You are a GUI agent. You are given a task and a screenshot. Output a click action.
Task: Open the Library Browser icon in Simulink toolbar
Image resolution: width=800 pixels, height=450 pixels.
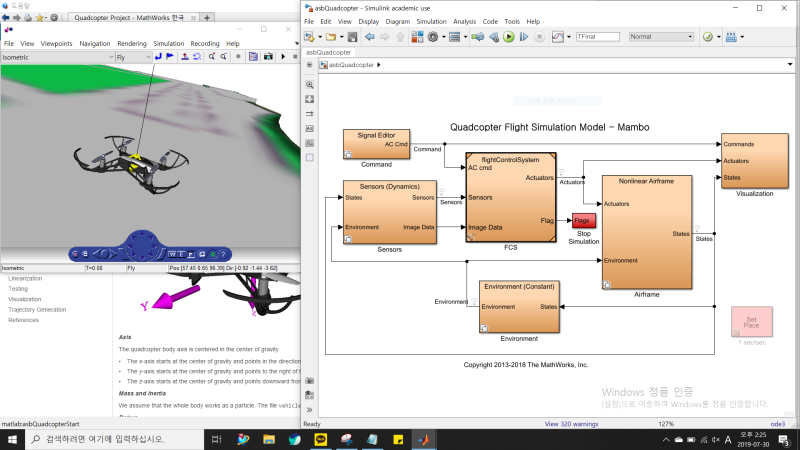click(x=417, y=37)
